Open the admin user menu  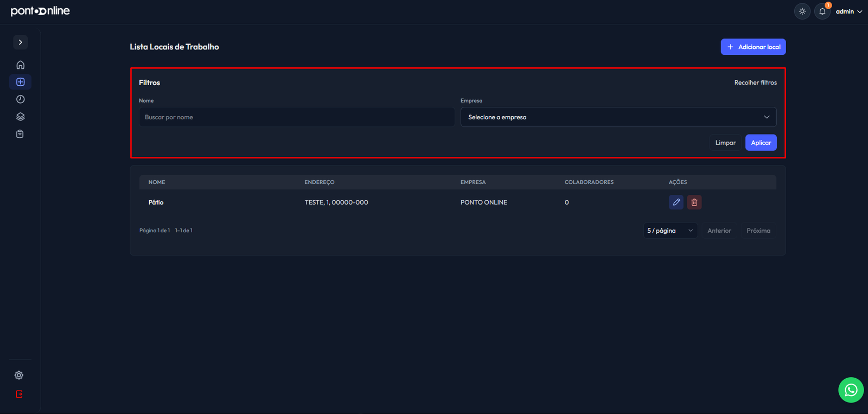(849, 11)
